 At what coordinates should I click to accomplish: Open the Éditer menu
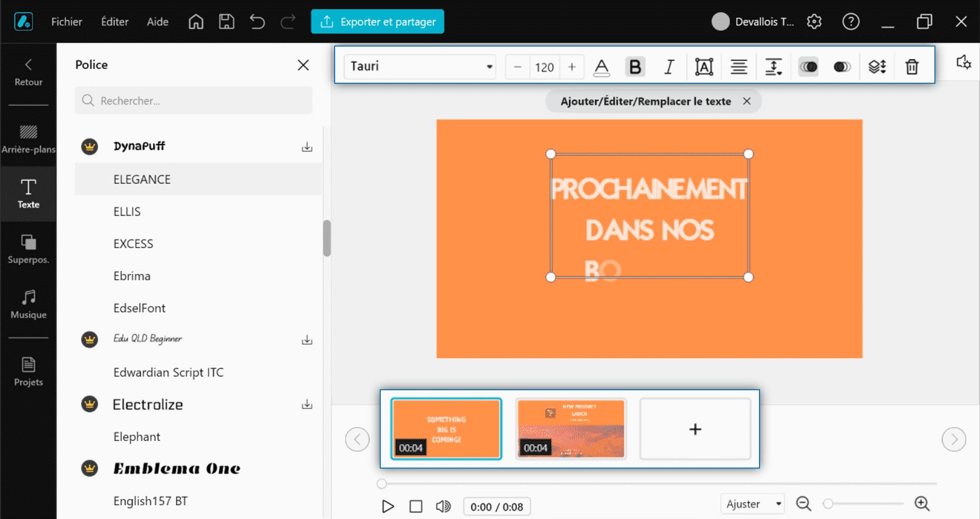click(115, 22)
